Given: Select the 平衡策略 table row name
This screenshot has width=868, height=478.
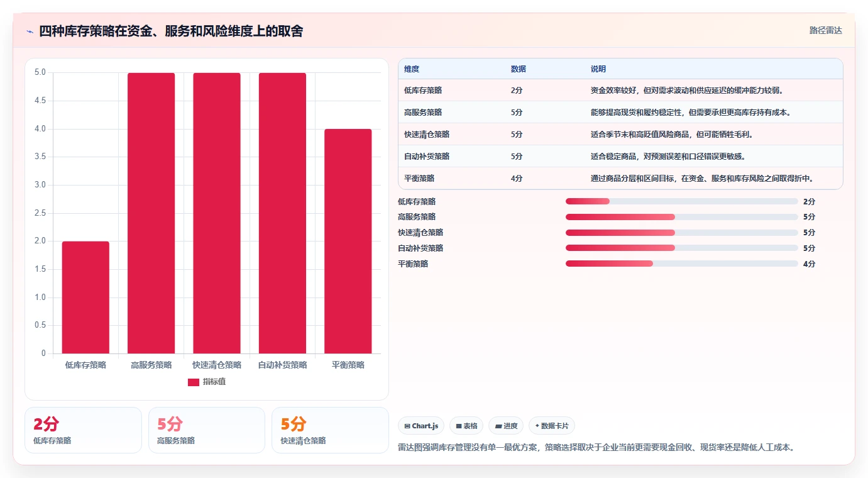Looking at the screenshot, I should pyautogui.click(x=419, y=178).
